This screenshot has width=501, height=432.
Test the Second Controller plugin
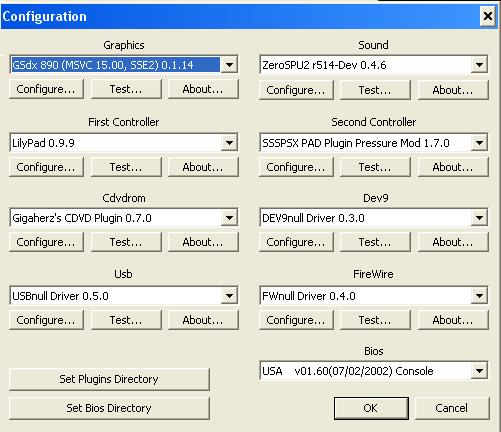(x=375, y=167)
